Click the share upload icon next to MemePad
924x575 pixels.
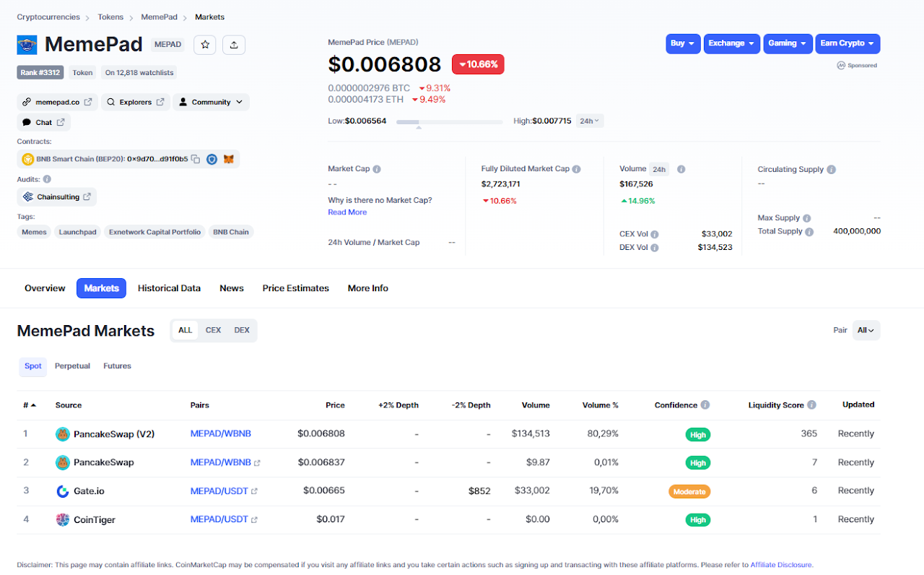[234, 45]
